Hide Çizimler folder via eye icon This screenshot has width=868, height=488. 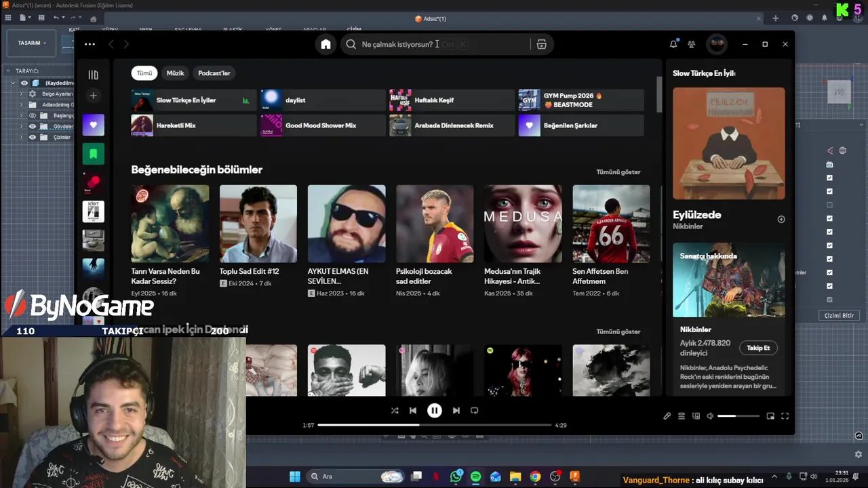point(32,137)
